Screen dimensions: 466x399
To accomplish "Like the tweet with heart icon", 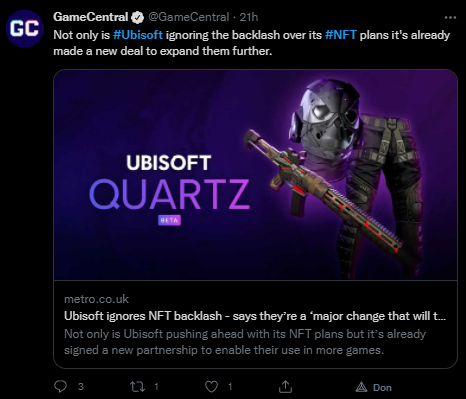I will (x=211, y=387).
